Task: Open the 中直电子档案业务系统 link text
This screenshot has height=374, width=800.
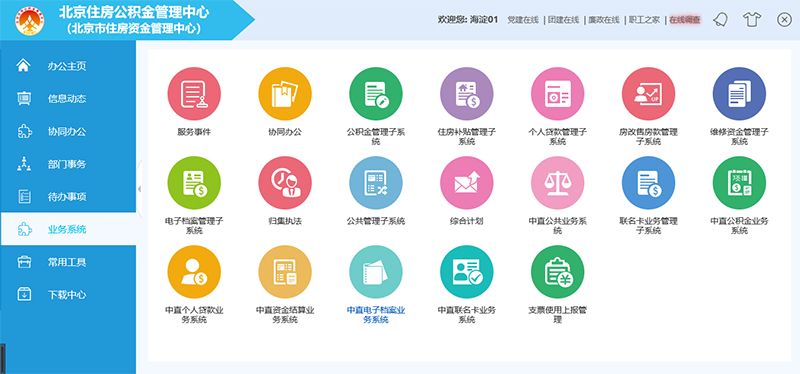Action: pos(376,315)
